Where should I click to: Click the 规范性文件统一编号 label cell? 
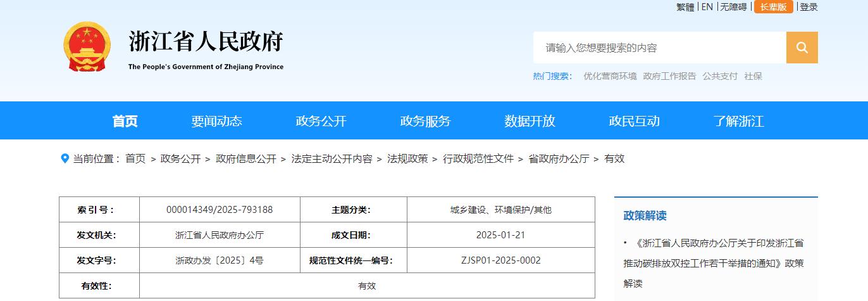coord(354,260)
